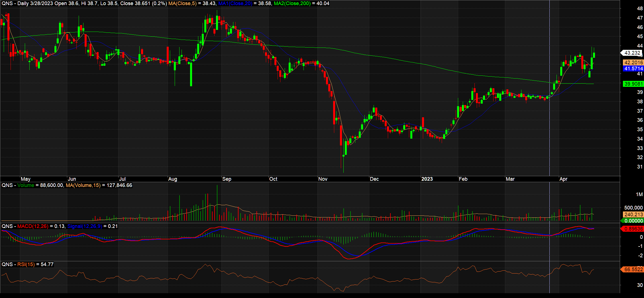This screenshot has height=298, width=644.
Task: Click the red 0.89636 MACD axis tag
Action: click(633, 229)
